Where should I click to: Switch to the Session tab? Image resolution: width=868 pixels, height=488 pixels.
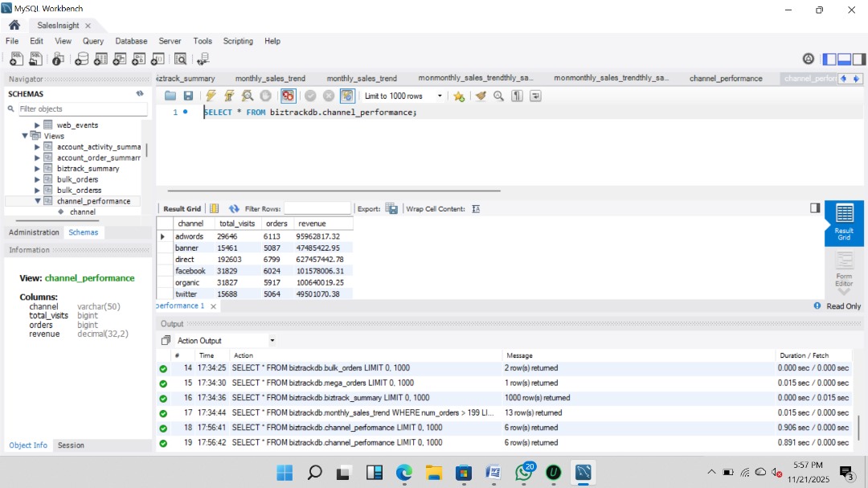pyautogui.click(x=71, y=445)
